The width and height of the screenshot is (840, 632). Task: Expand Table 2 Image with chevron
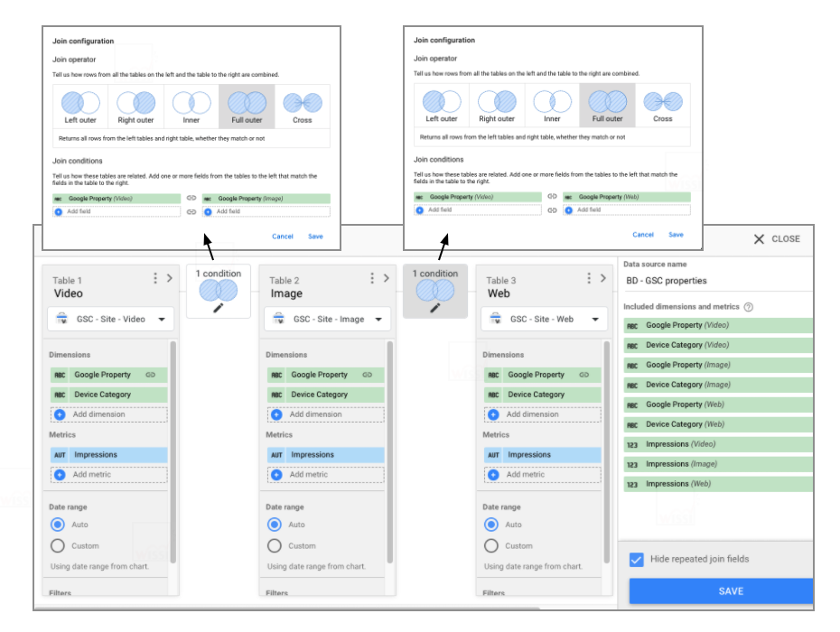click(387, 278)
